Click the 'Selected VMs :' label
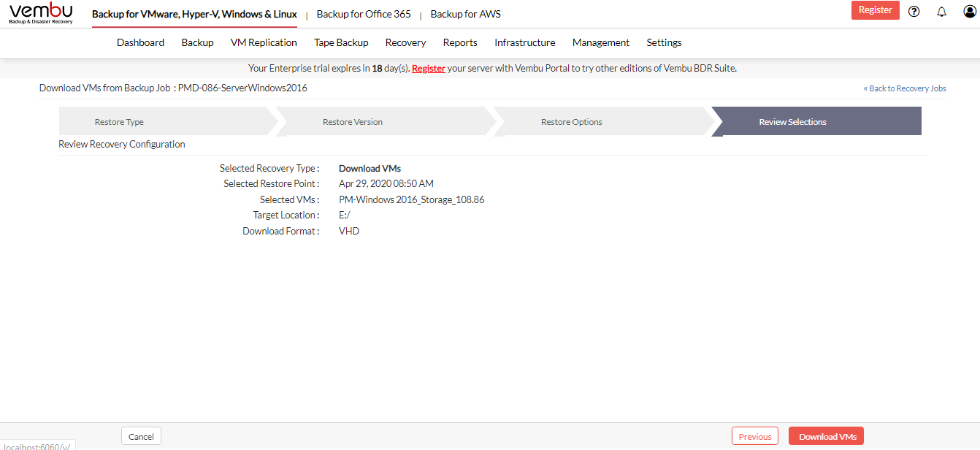Screen dimensions: 980x450 pos(289,200)
